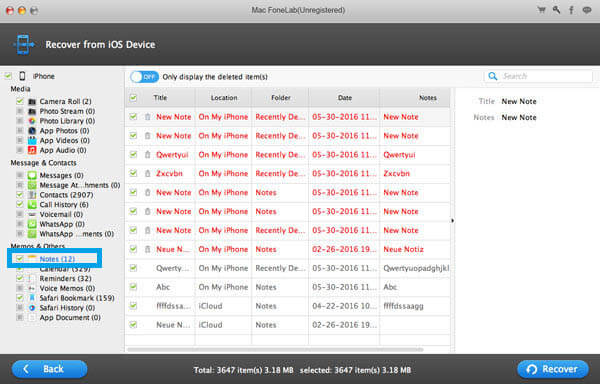
Task: Click the feedback speech bubble icon
Action: (x=587, y=10)
